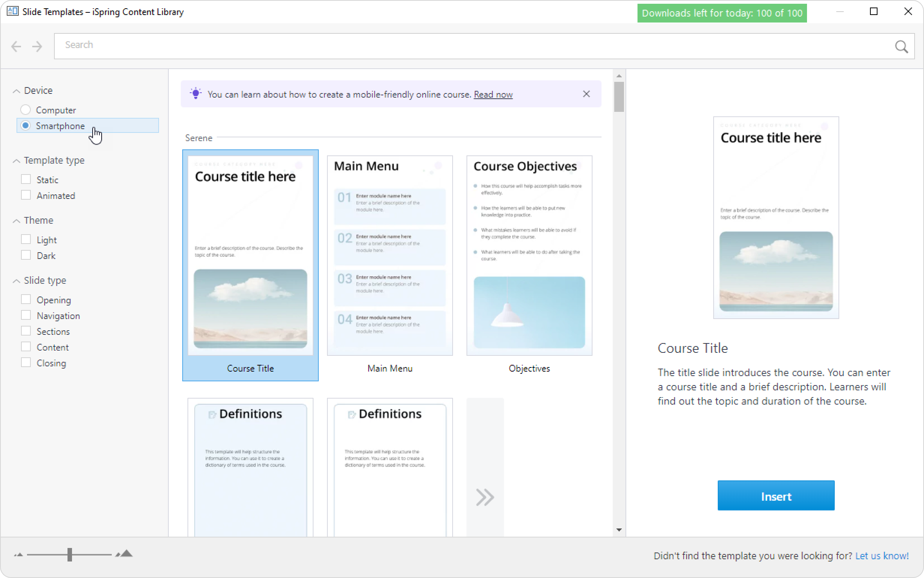Tick the Light theme checkbox

(x=26, y=239)
